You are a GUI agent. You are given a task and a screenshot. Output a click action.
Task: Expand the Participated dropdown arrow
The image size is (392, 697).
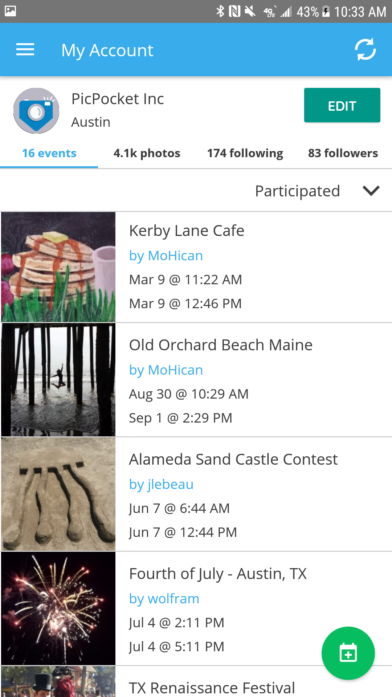pos(371,191)
